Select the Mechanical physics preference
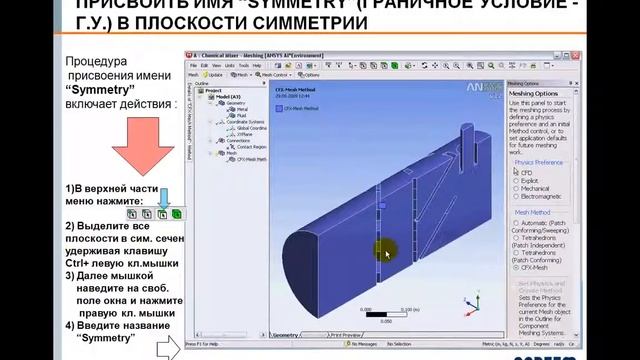The width and height of the screenshot is (640, 360). 516,189
